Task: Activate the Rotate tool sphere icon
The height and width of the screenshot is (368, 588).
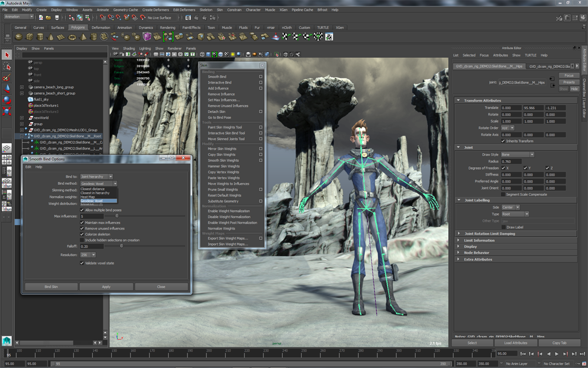Action: 6,100
